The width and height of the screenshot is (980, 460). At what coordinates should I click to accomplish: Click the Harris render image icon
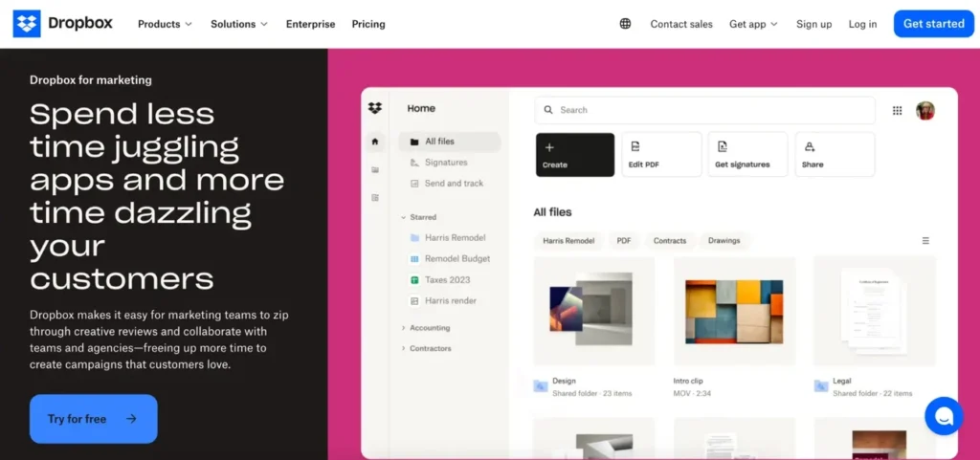[414, 301]
